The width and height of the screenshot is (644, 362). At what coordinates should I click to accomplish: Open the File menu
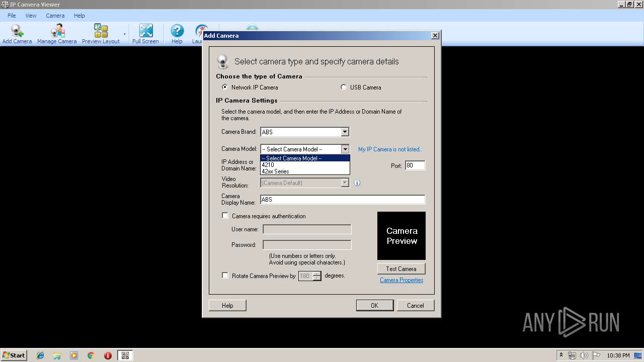[x=12, y=16]
